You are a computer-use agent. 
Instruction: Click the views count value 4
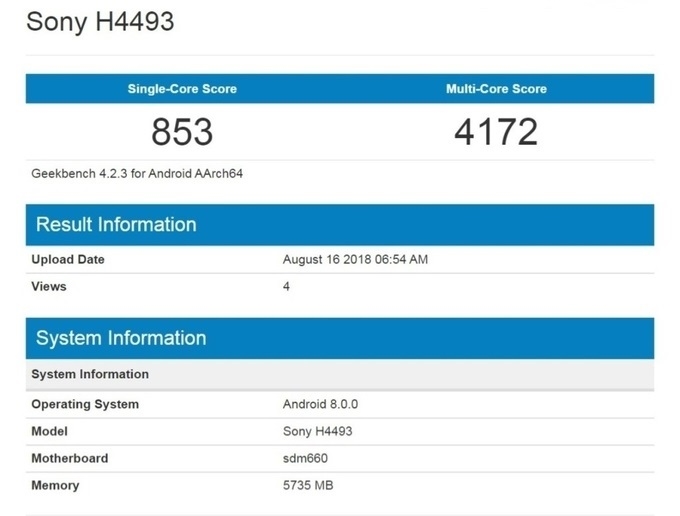coord(287,286)
